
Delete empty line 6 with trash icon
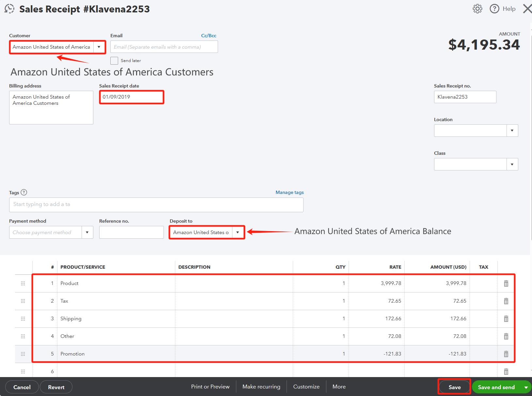506,372
